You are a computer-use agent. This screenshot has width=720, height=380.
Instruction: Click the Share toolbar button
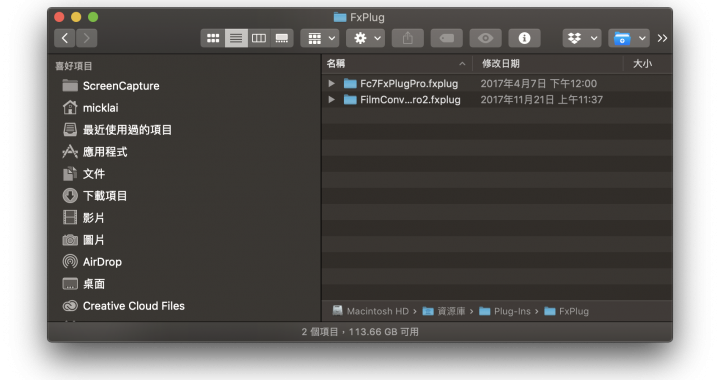[x=408, y=38]
